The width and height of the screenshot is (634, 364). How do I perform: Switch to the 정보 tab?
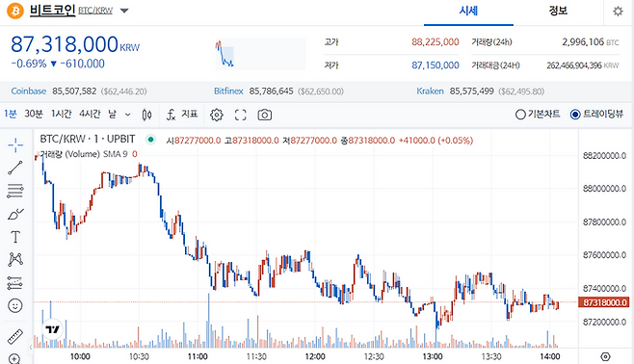tap(558, 11)
